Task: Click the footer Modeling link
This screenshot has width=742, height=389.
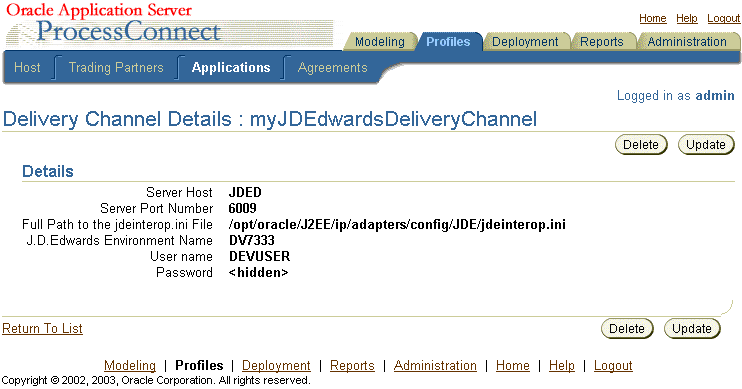Action: point(130,366)
